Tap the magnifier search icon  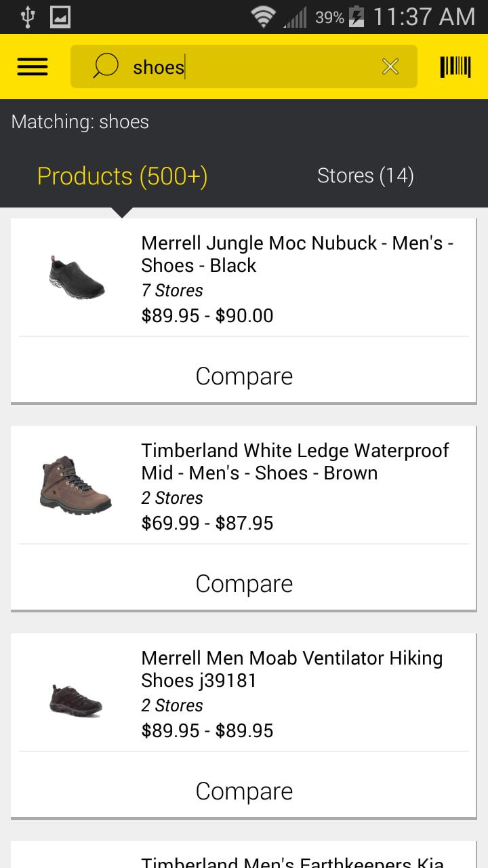105,66
